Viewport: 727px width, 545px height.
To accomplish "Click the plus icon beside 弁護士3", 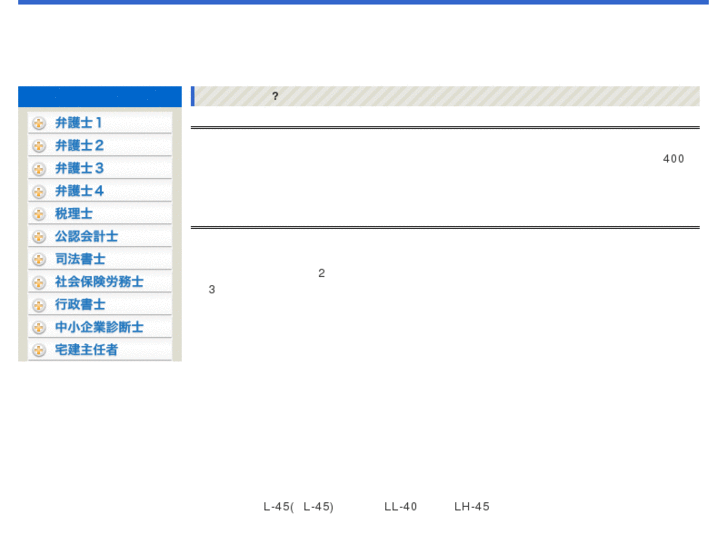I will click(39, 169).
